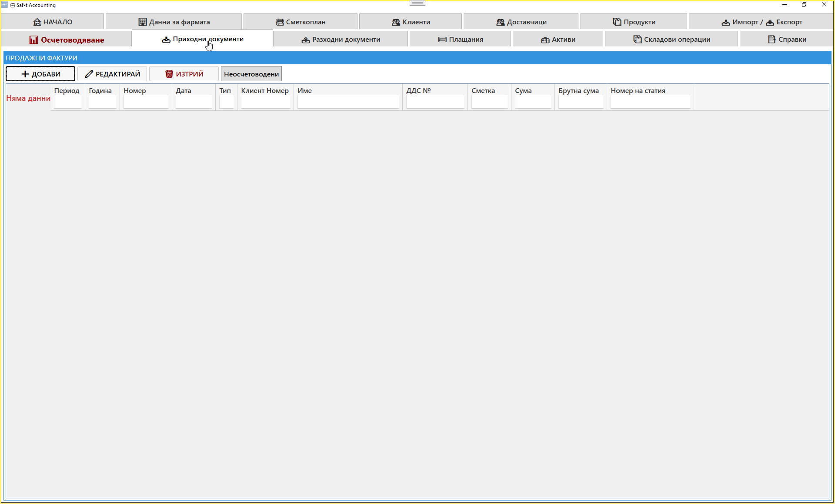This screenshot has height=504, width=835.
Task: Click the Номер filter field
Action: 146,102
